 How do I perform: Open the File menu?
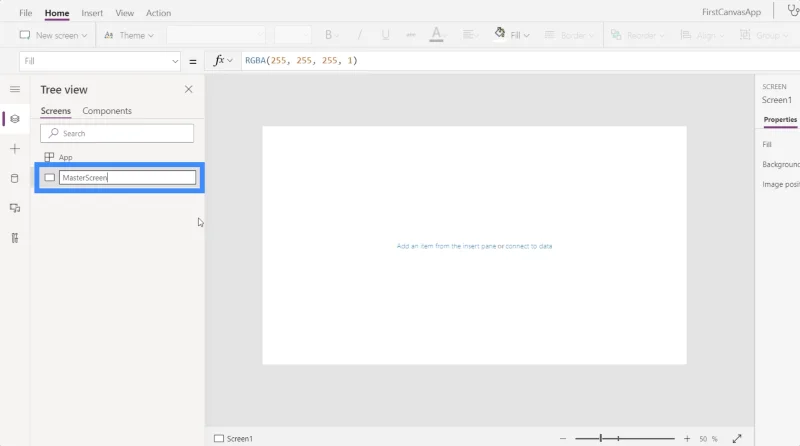click(26, 13)
